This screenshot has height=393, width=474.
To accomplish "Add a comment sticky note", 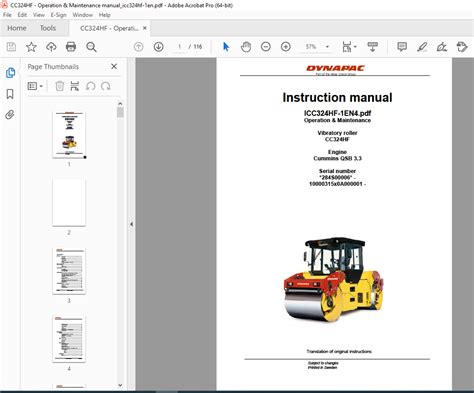I will tap(402, 47).
